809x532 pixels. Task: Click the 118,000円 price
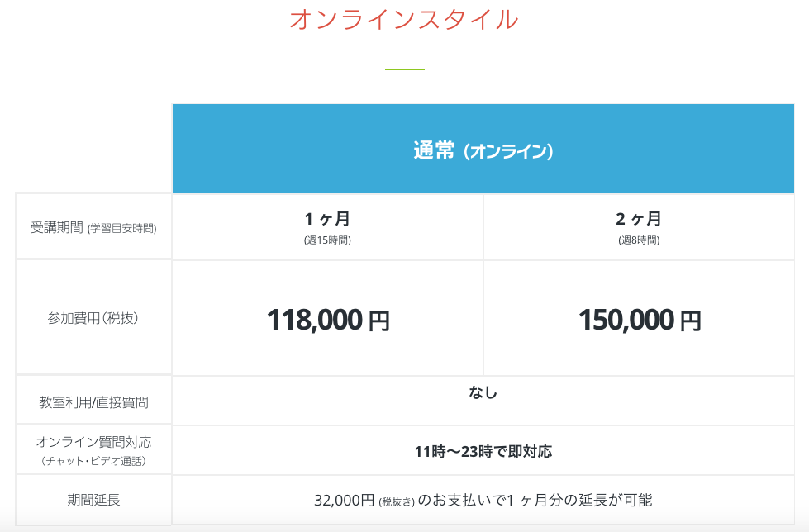327,320
